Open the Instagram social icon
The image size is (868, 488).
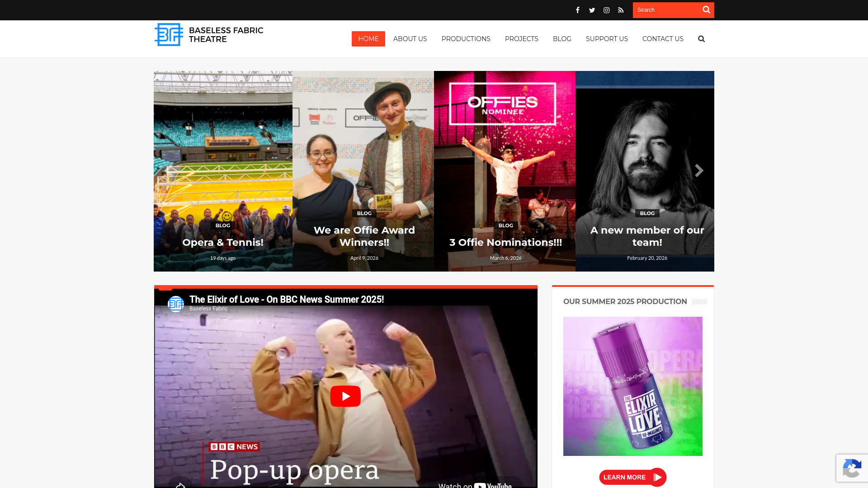pos(606,10)
